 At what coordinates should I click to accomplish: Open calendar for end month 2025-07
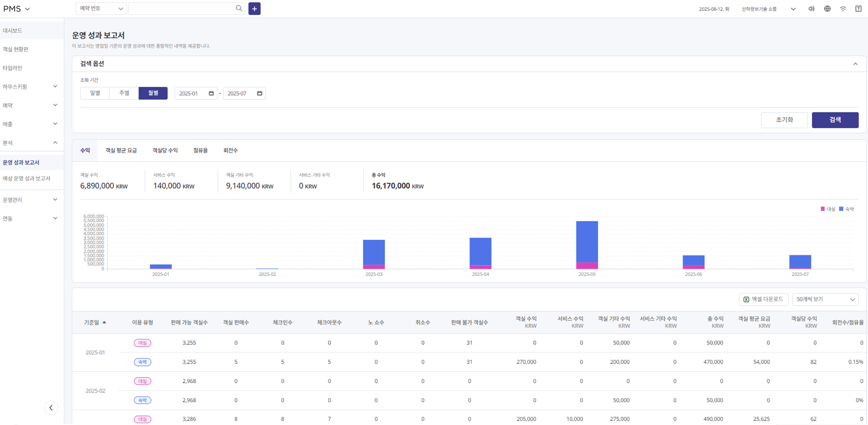260,93
